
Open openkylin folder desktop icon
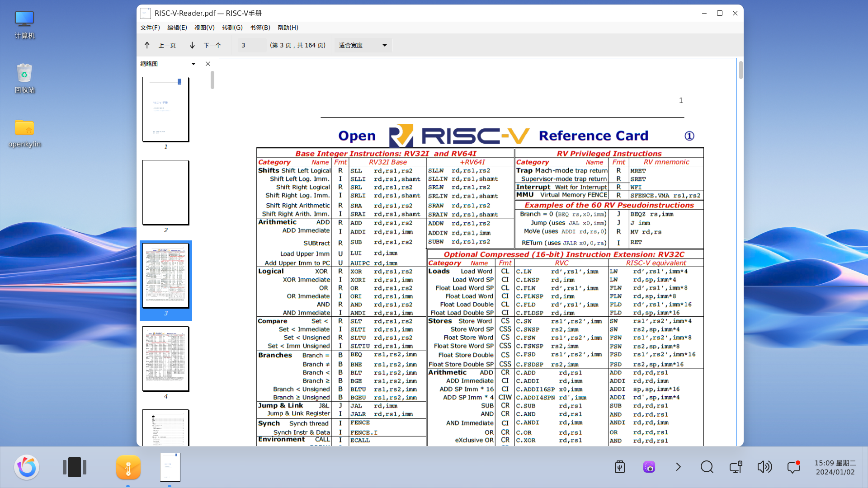click(24, 133)
